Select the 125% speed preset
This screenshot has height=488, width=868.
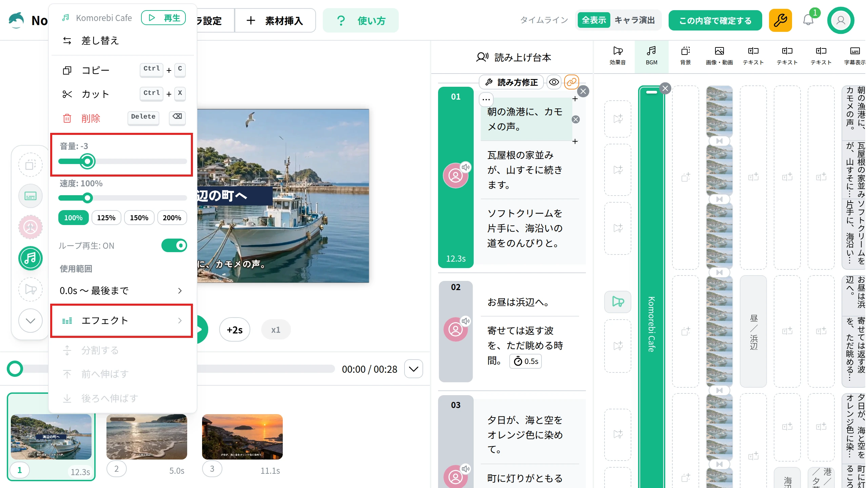pos(106,218)
